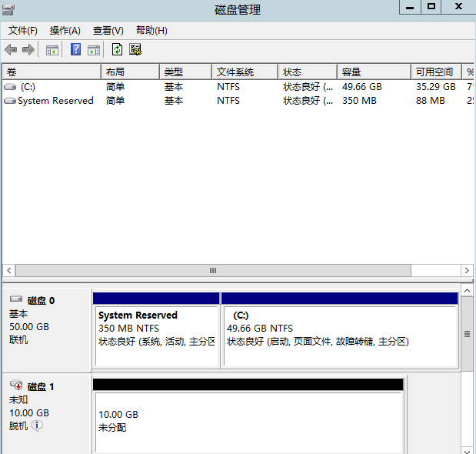The width and height of the screenshot is (476, 454).
Task: Maximize the Disk Management window
Action: click(x=431, y=7)
